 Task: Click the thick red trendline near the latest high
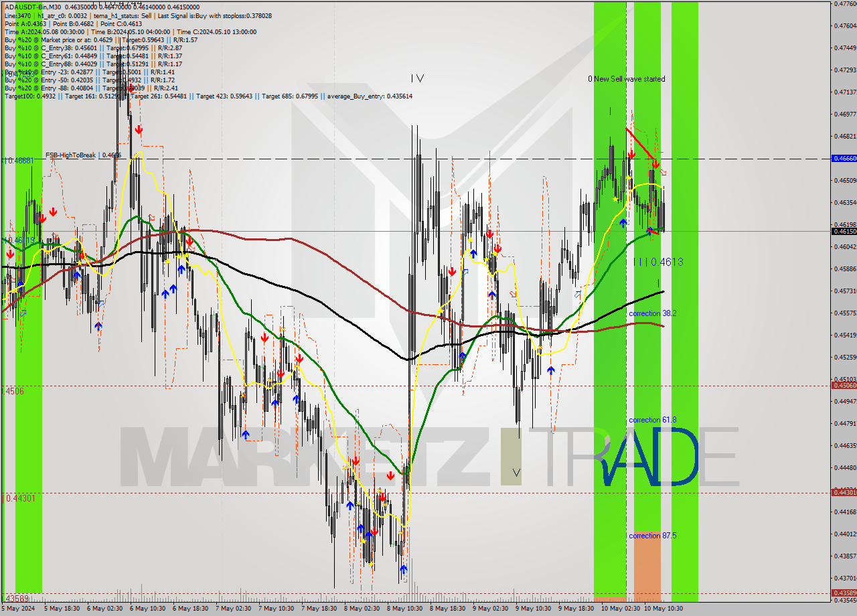point(640,143)
